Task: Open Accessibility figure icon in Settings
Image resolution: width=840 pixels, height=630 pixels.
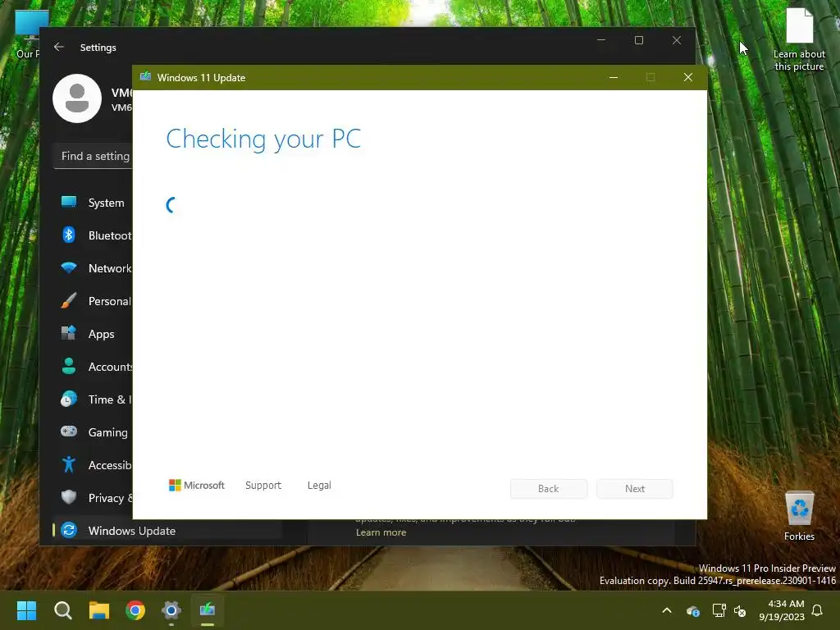Action: (x=69, y=464)
